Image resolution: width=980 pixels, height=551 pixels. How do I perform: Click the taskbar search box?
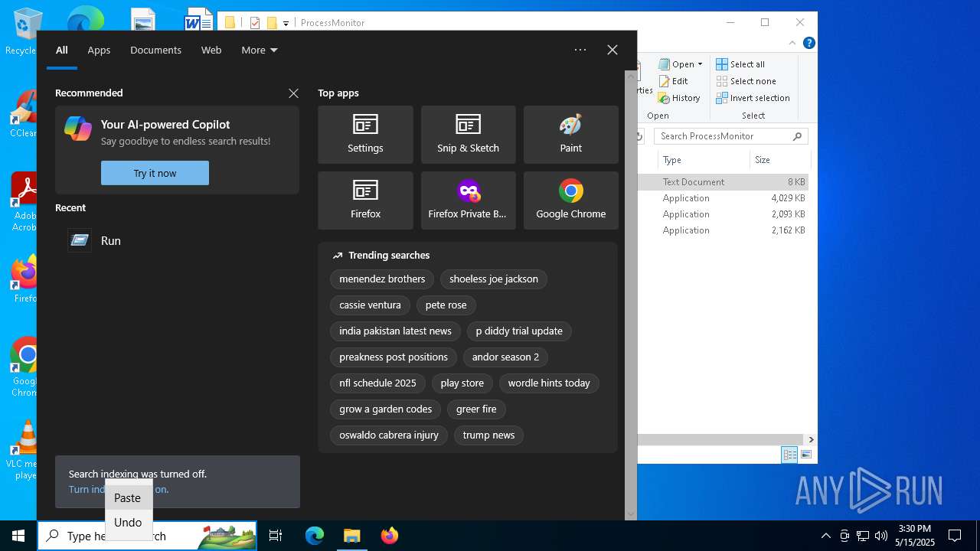(x=147, y=536)
